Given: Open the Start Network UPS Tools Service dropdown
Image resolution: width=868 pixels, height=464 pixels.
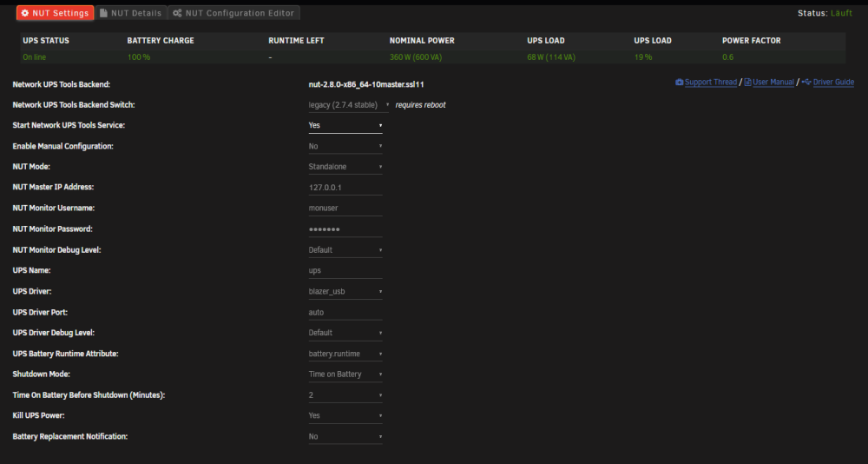Looking at the screenshot, I should (x=345, y=125).
